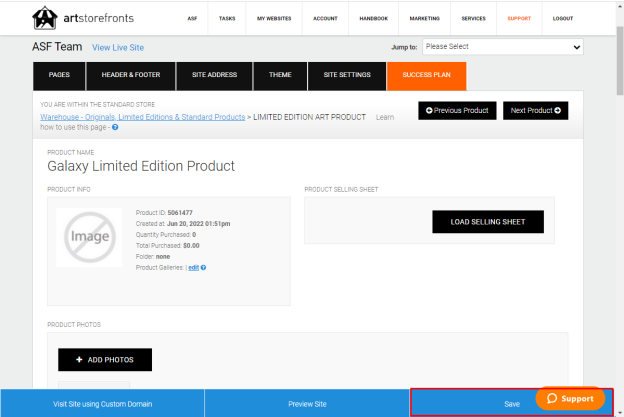Click the ADD PHOTOS button
The height and width of the screenshot is (417, 624).
105,360
